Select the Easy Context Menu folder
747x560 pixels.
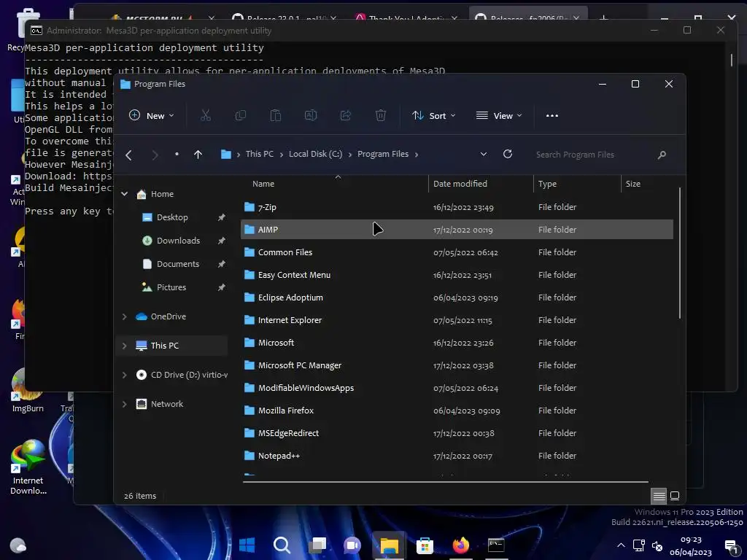(x=457, y=275)
